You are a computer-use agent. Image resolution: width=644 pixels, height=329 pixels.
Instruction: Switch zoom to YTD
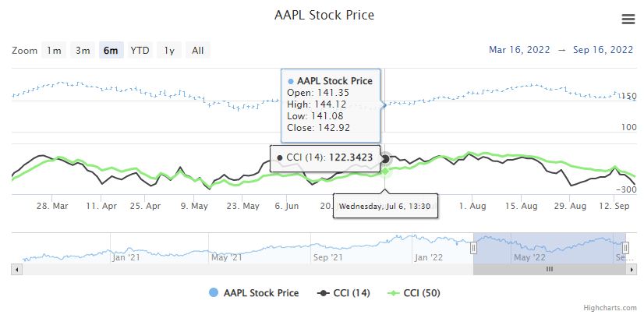140,51
